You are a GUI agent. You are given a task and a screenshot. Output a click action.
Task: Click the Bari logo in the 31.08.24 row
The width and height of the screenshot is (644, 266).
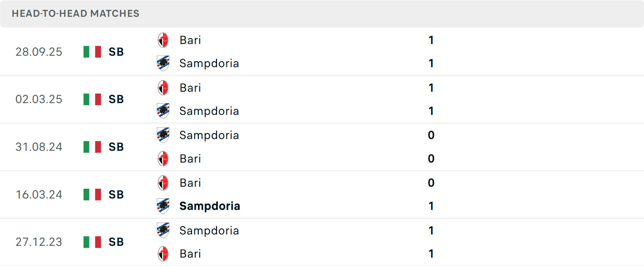163,159
